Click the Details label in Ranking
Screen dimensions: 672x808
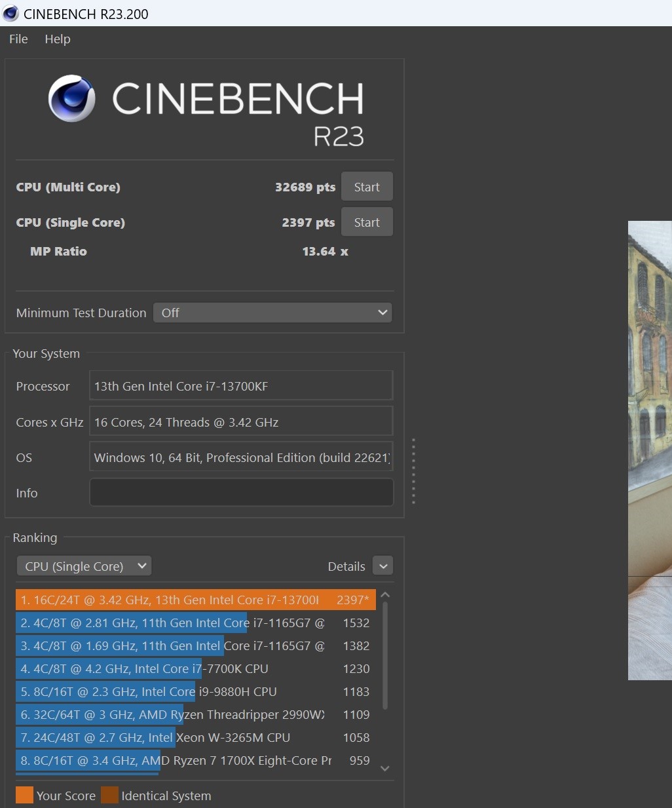[346, 567]
